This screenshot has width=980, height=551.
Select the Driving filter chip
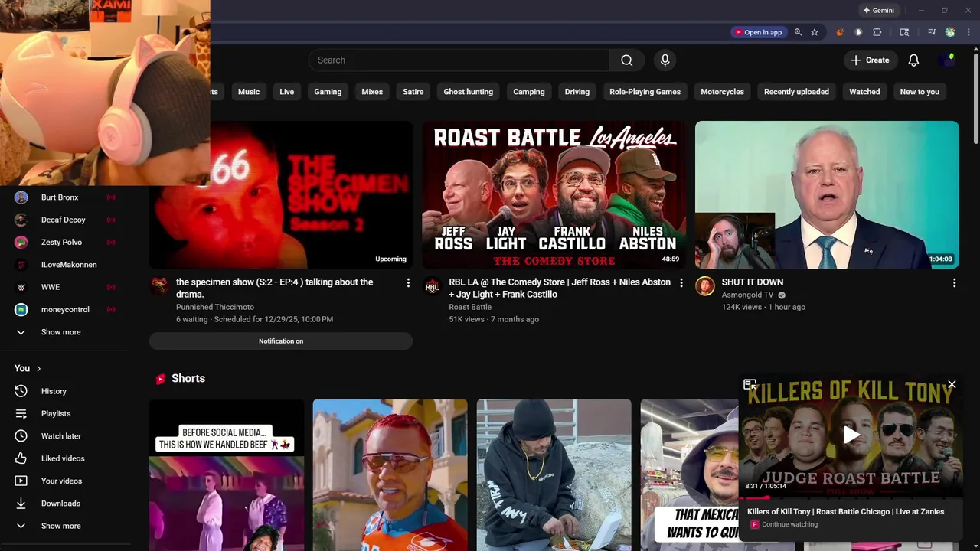click(x=577, y=92)
